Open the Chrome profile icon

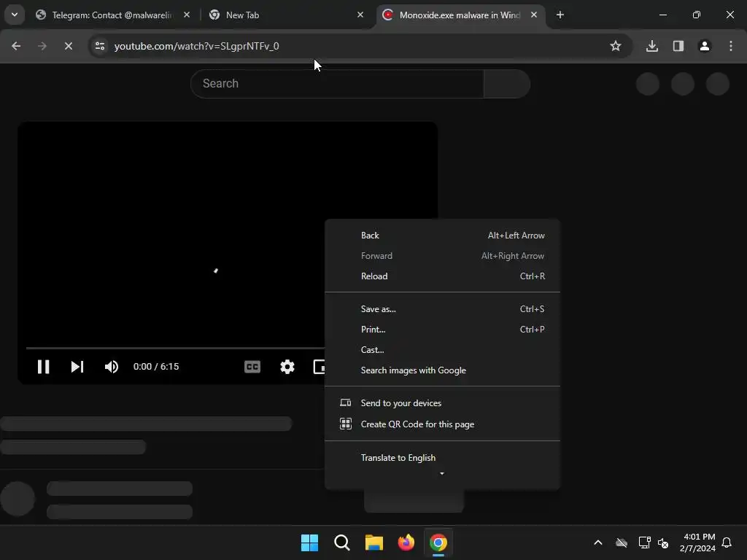[x=705, y=46]
